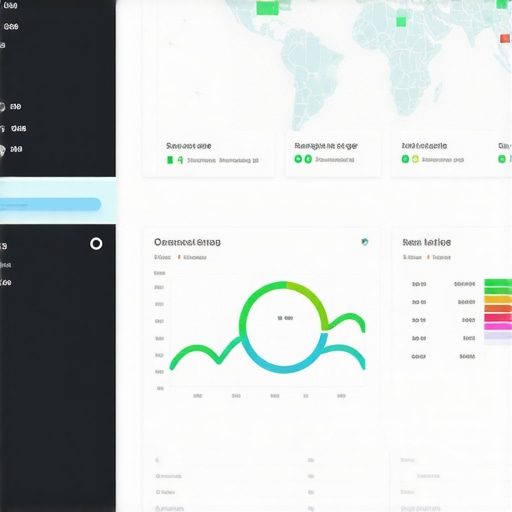
Task: Select the blue pill bar in the highlighted sidebar section
Action: coord(50,204)
